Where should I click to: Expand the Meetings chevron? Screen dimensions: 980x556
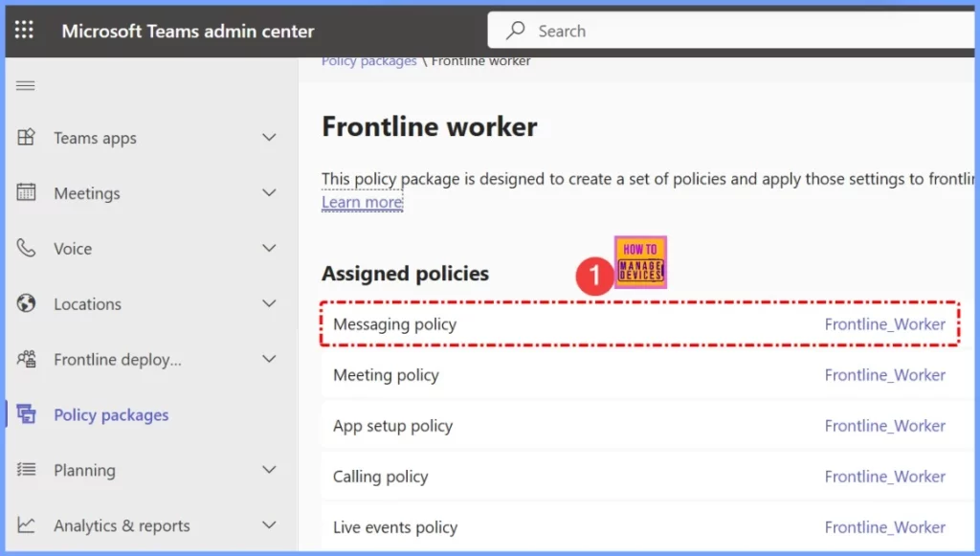(x=269, y=193)
